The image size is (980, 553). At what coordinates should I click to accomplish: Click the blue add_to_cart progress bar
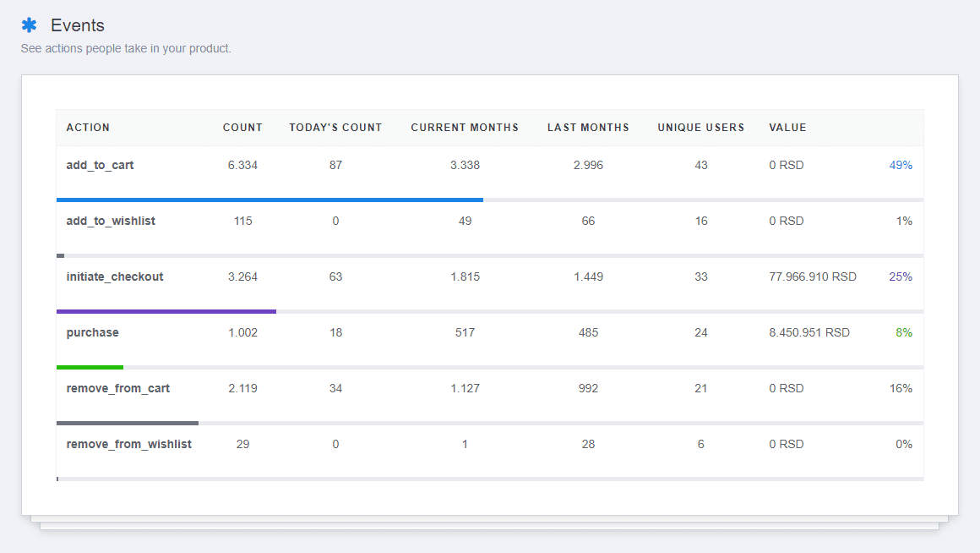[269, 200]
